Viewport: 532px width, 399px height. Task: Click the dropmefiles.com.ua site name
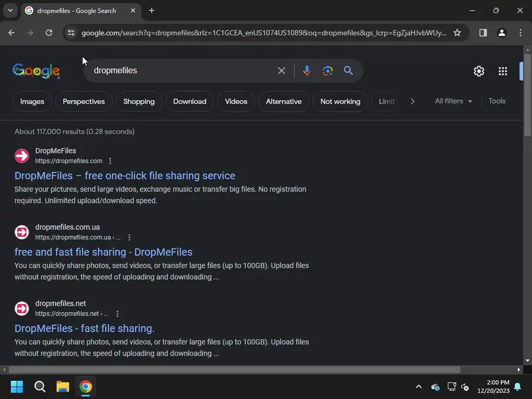(x=68, y=227)
